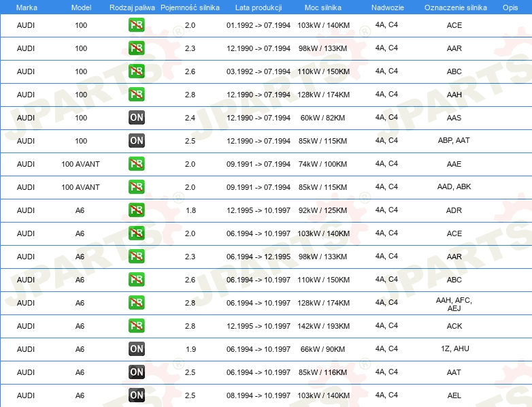Click the Rodzaj paliwa column header

133,7
